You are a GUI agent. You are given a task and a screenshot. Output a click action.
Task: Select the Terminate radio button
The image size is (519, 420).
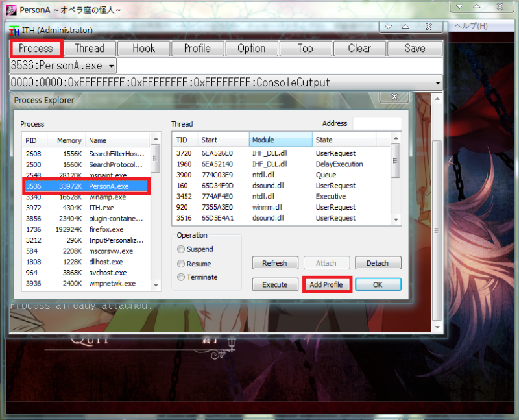coord(181,277)
